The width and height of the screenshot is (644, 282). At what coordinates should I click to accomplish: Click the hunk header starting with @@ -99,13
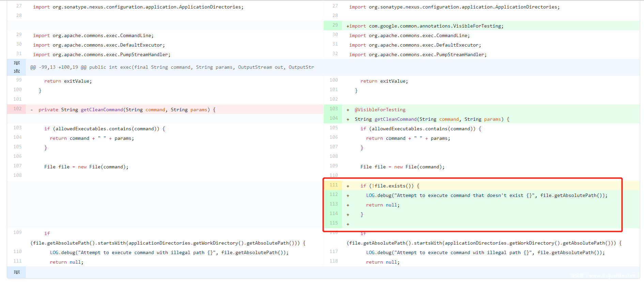tap(172, 67)
